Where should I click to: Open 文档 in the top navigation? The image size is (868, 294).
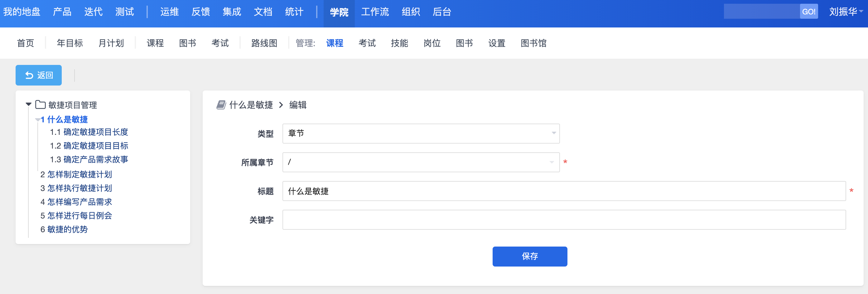(263, 12)
